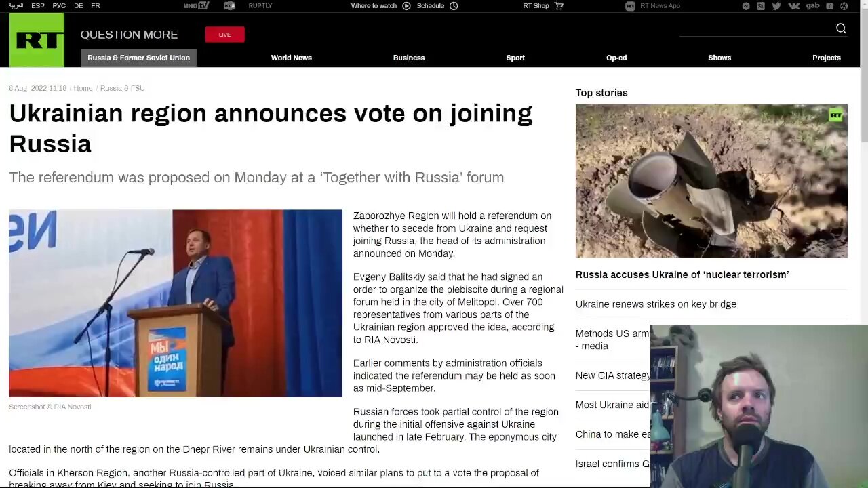Open the 'China to make' story link

pyautogui.click(x=613, y=434)
